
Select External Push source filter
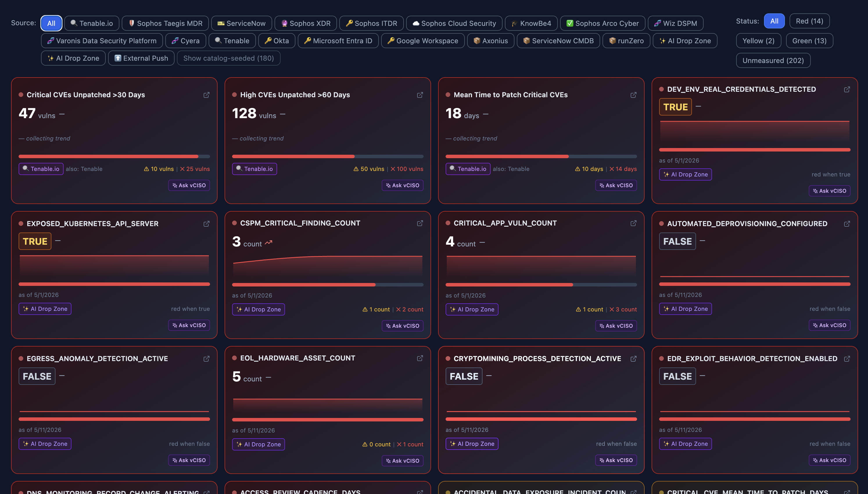point(141,58)
